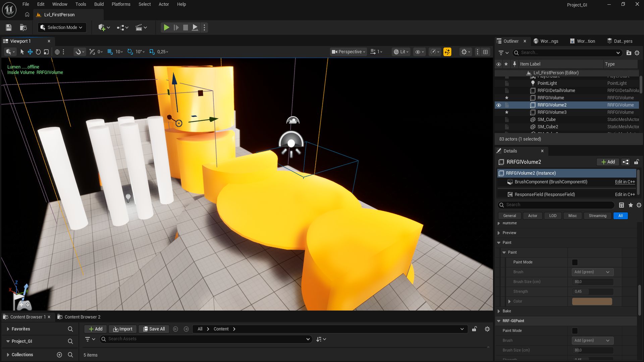Viewport: 644px width, 362px height.
Task: Select the cursor Select tool in viewport
Action: 22,52
